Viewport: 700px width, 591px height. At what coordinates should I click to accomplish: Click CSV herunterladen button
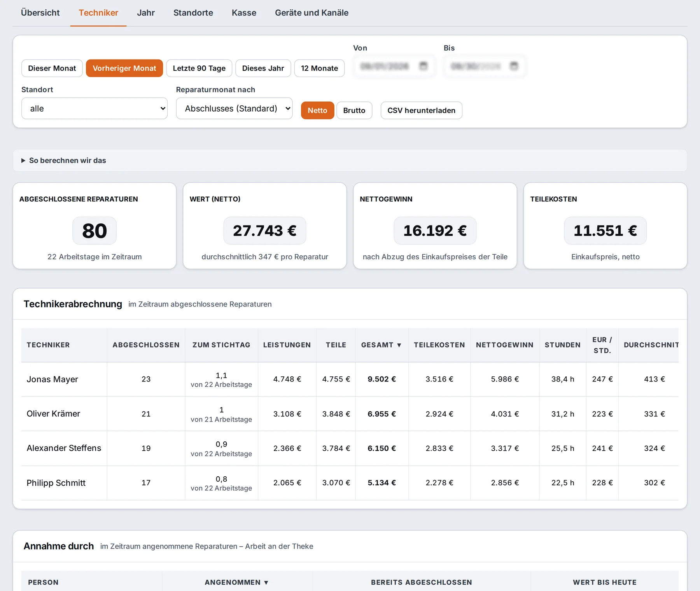[421, 110]
